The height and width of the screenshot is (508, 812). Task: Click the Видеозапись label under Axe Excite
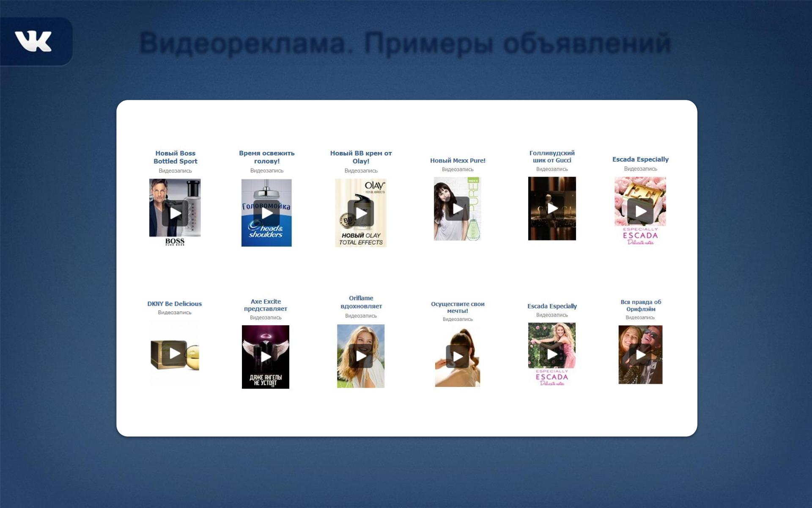click(266, 317)
